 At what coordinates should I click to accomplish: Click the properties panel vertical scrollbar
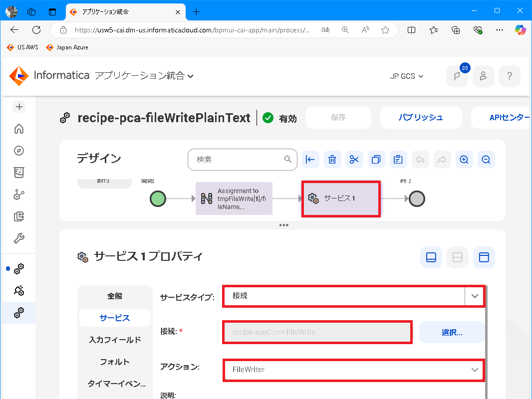[486, 342]
